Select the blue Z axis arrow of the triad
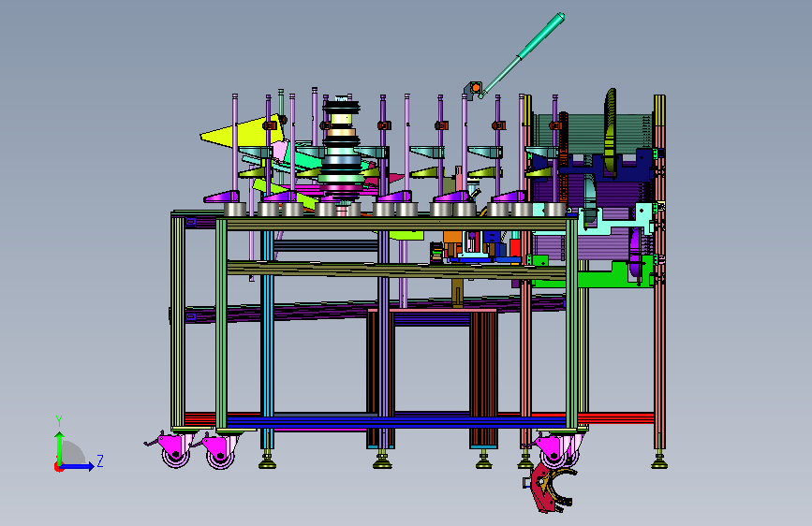Screen dimensions: 812x526 pos(76,466)
